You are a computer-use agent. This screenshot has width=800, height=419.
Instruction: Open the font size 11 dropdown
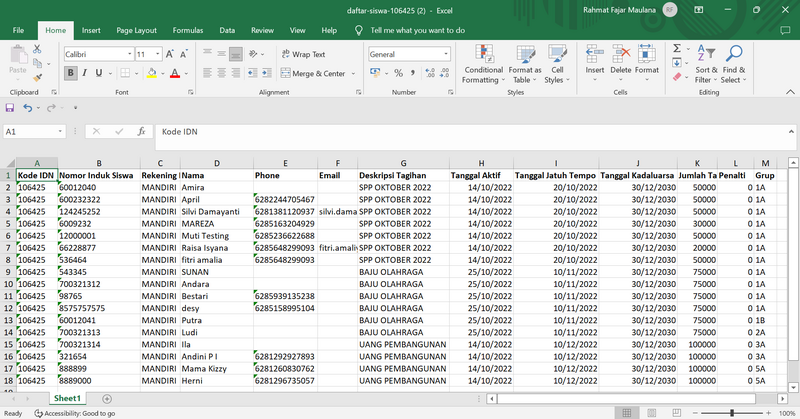tap(158, 54)
